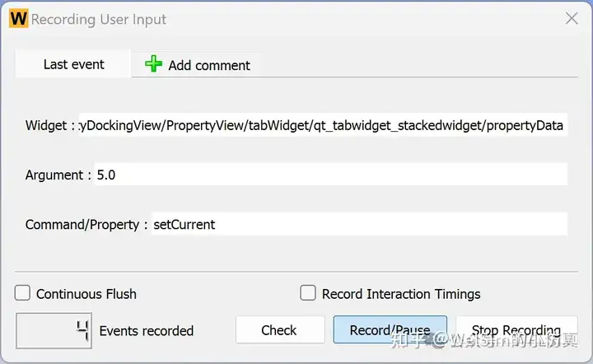Screen dimensions: 593x364
Task: Enable the Continuous Flush checkbox
Action: coord(22,293)
